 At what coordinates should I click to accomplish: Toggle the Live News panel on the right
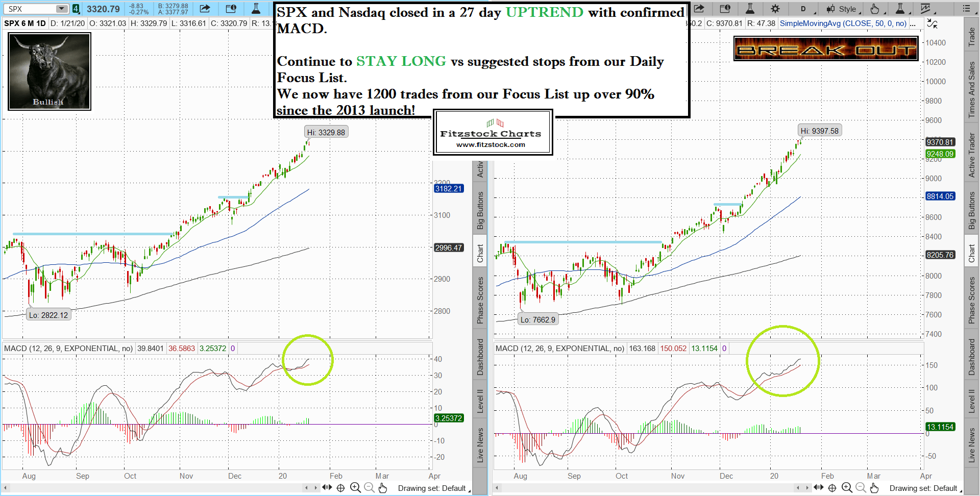point(972,445)
